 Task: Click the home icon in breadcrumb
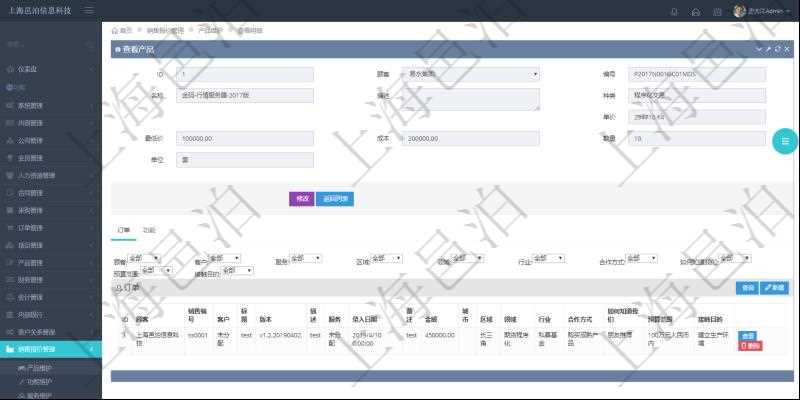point(114,31)
